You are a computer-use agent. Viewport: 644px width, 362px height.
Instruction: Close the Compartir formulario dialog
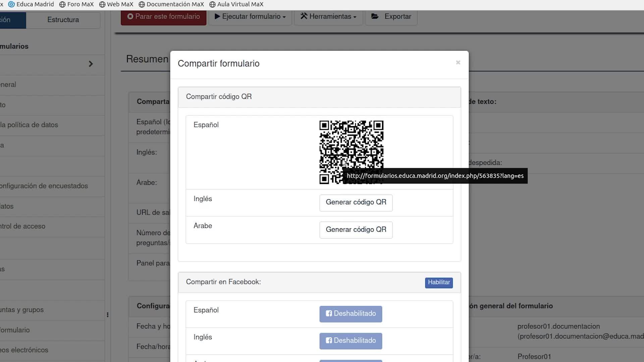[x=458, y=63]
